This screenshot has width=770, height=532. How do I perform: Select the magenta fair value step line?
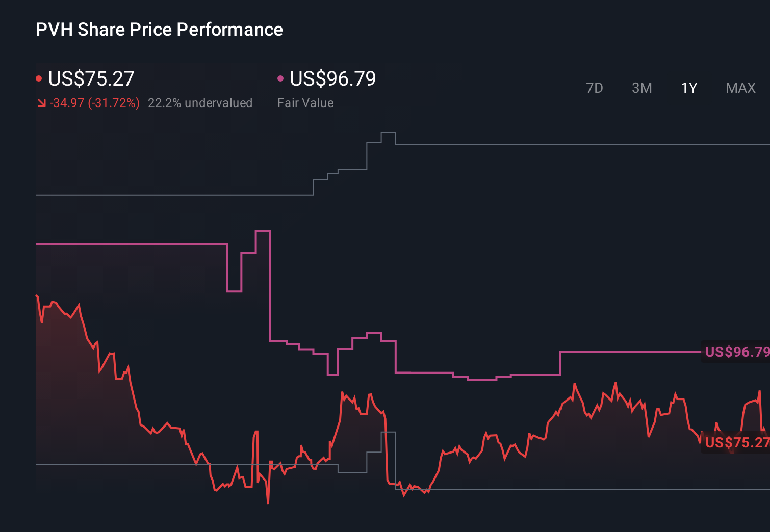click(x=127, y=245)
